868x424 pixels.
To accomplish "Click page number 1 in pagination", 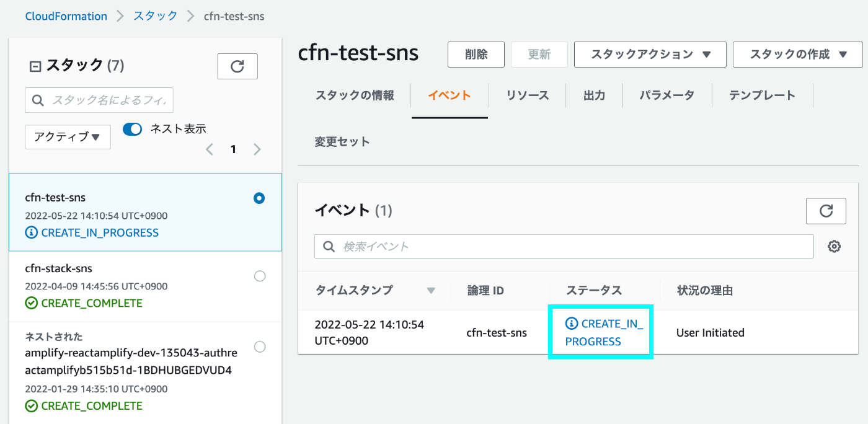I will [x=233, y=149].
